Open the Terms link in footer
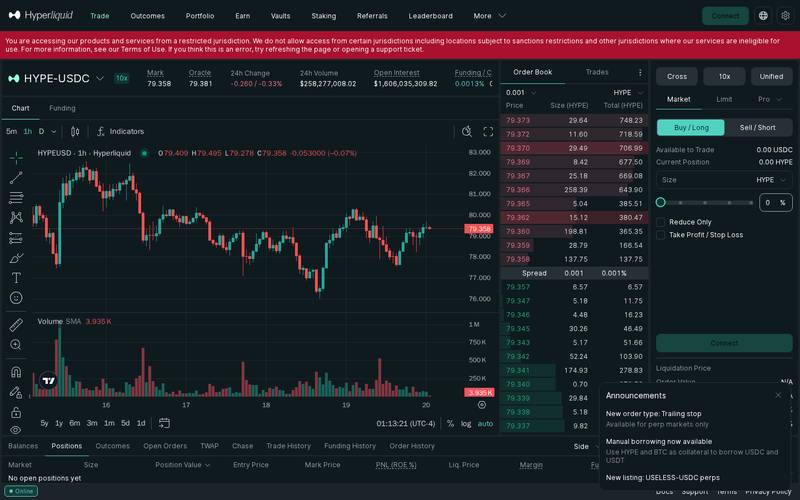The height and width of the screenshot is (500, 800). pos(727,491)
